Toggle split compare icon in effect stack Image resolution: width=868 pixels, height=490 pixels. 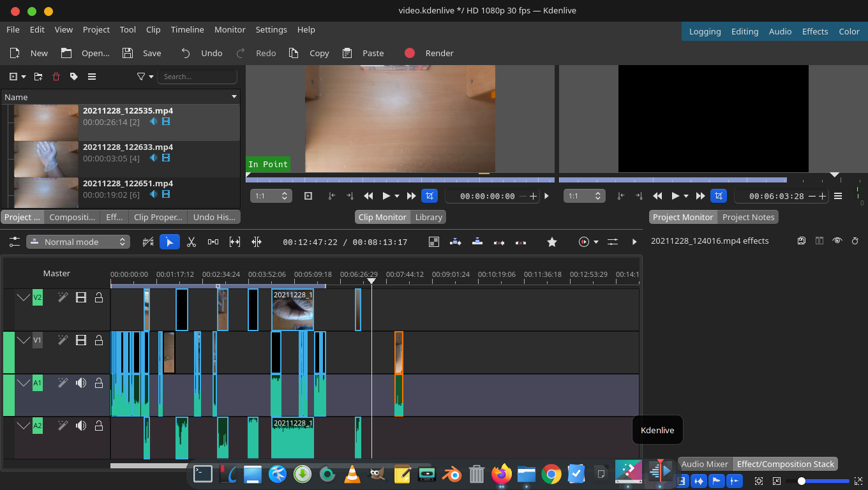click(x=819, y=241)
